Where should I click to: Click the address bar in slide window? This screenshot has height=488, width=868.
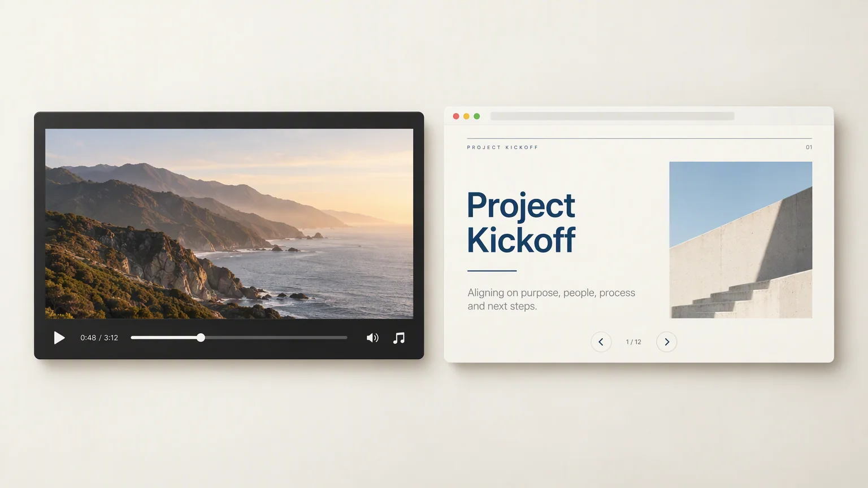(x=612, y=116)
